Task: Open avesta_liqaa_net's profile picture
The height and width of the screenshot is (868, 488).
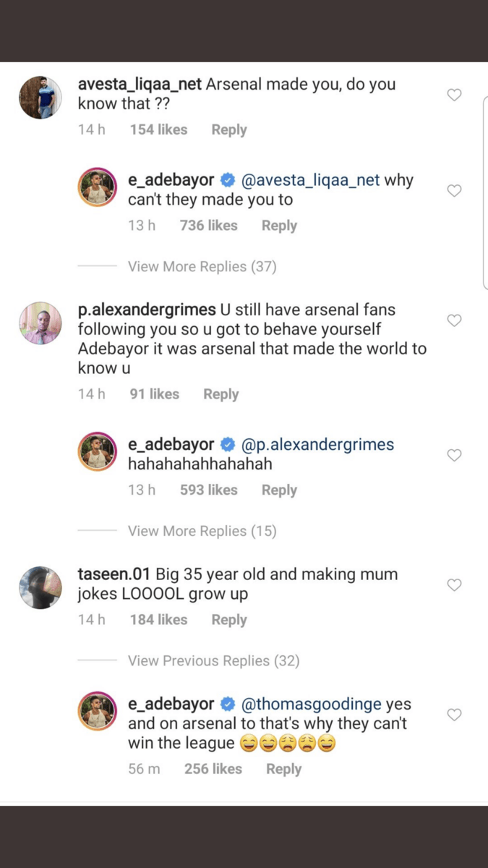Action: pos(40,98)
